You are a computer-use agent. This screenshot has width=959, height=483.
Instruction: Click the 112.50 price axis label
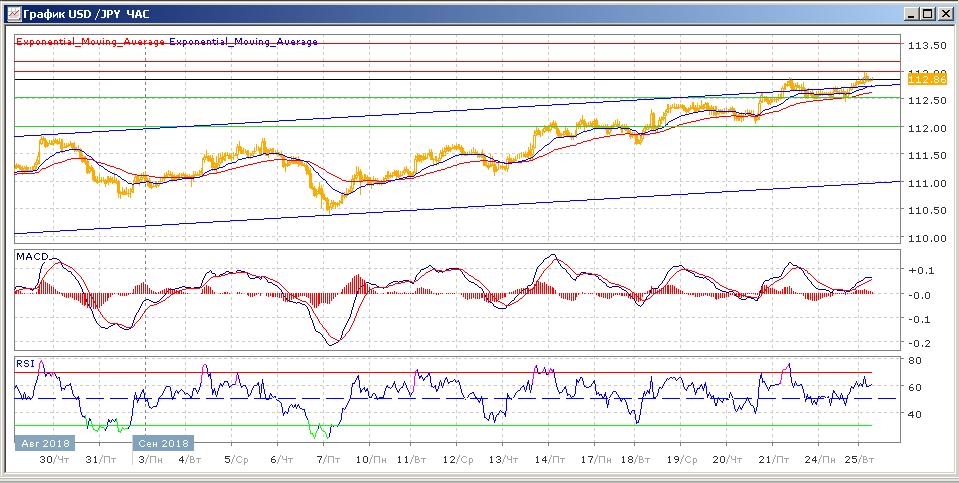click(x=927, y=100)
